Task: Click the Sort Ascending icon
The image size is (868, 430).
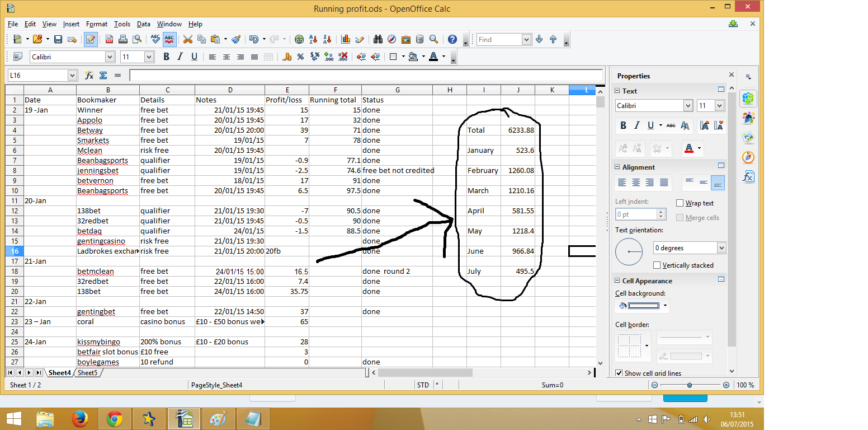Action: pyautogui.click(x=313, y=39)
